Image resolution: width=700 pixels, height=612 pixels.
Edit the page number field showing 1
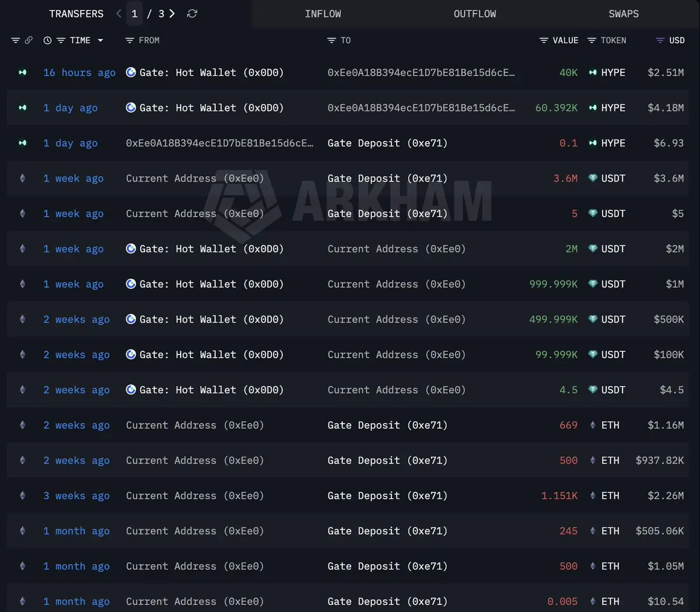(x=134, y=13)
